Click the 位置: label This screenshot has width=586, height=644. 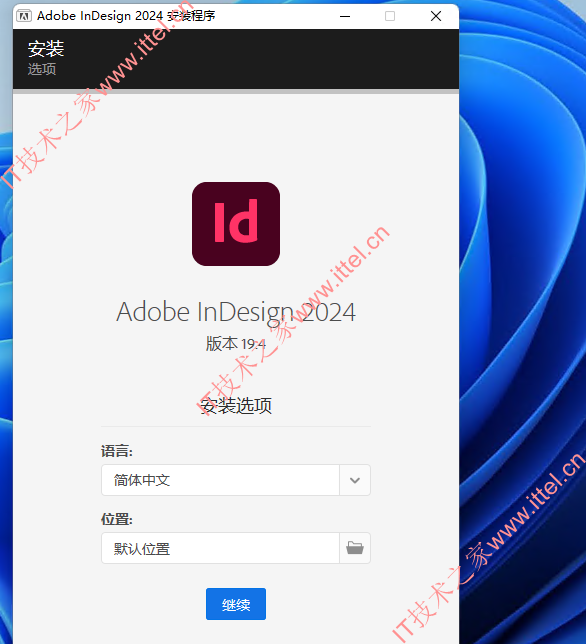tap(117, 519)
